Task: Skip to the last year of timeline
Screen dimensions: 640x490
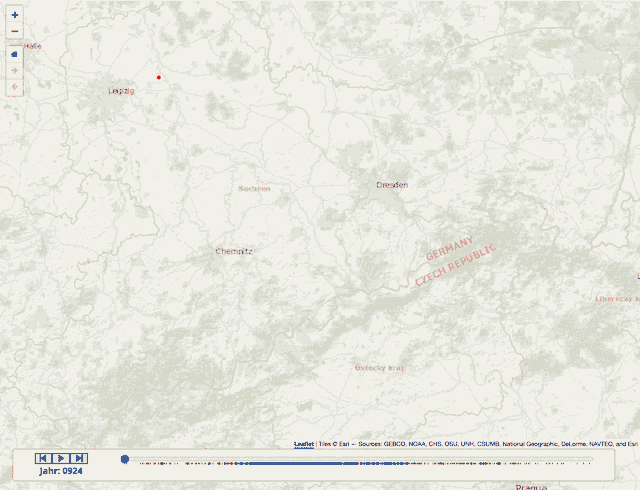Action: [79, 459]
